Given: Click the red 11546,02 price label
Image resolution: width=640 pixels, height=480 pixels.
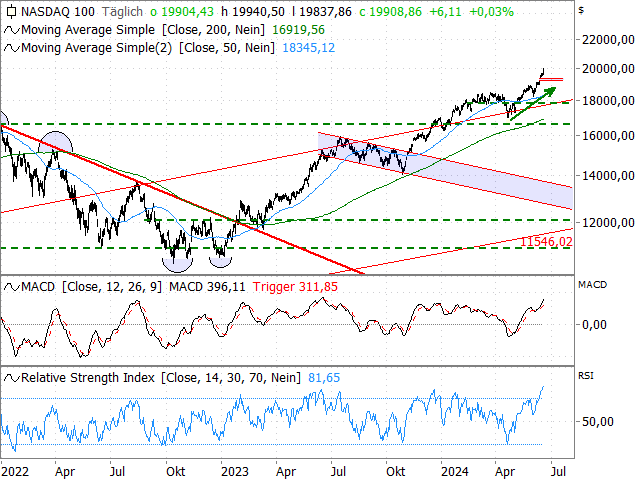Looking at the screenshot, I should tap(546, 242).
